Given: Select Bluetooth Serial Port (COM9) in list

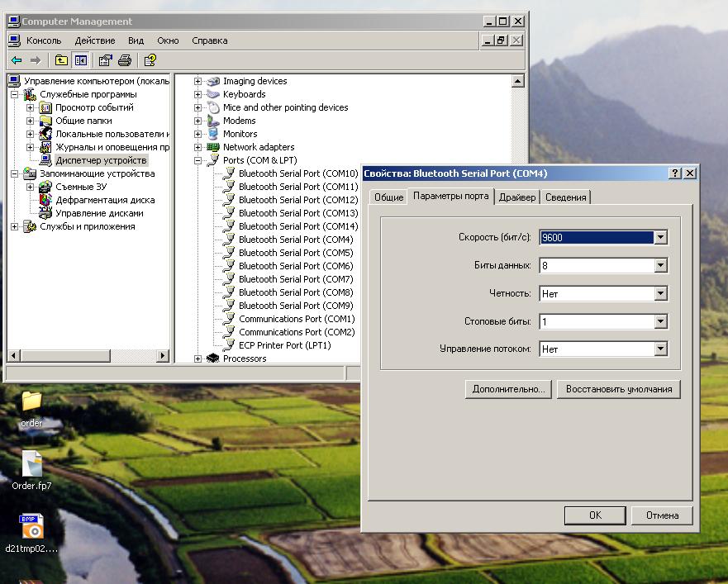Looking at the screenshot, I should 296,306.
